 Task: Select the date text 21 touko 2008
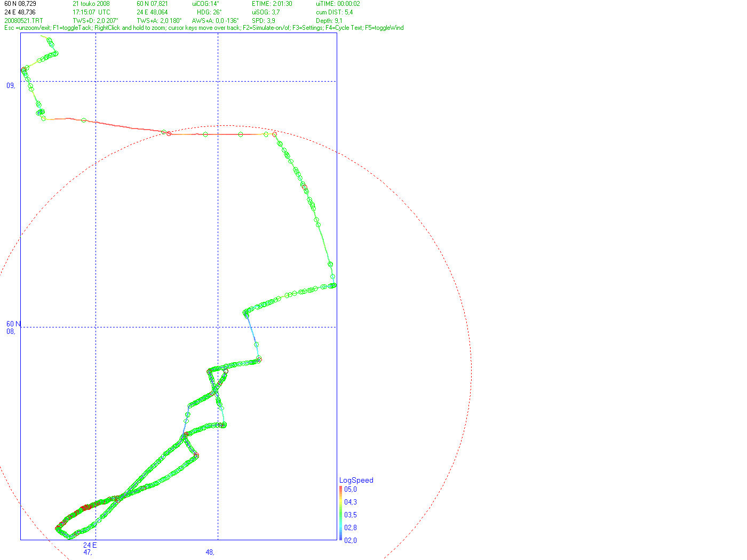point(91,4)
